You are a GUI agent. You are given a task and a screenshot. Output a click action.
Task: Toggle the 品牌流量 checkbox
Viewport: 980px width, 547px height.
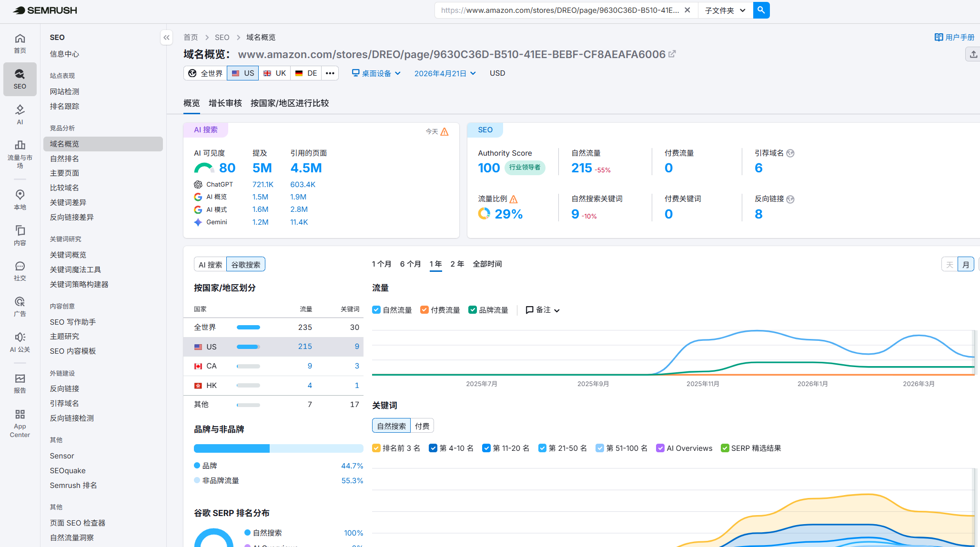pyautogui.click(x=473, y=310)
